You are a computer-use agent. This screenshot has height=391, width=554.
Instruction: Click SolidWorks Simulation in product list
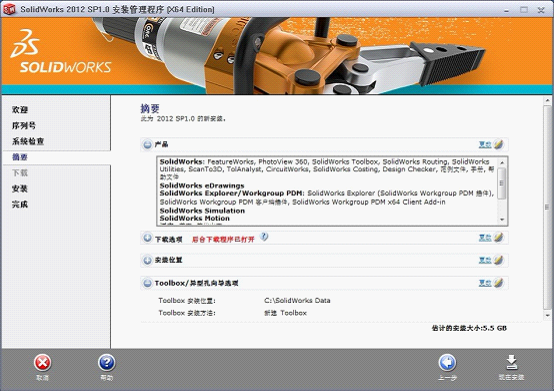click(202, 211)
